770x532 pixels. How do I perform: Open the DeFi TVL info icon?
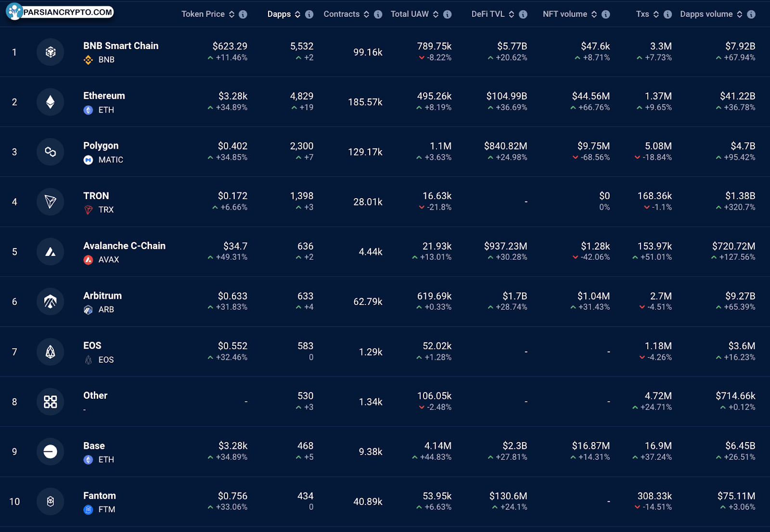point(523,14)
